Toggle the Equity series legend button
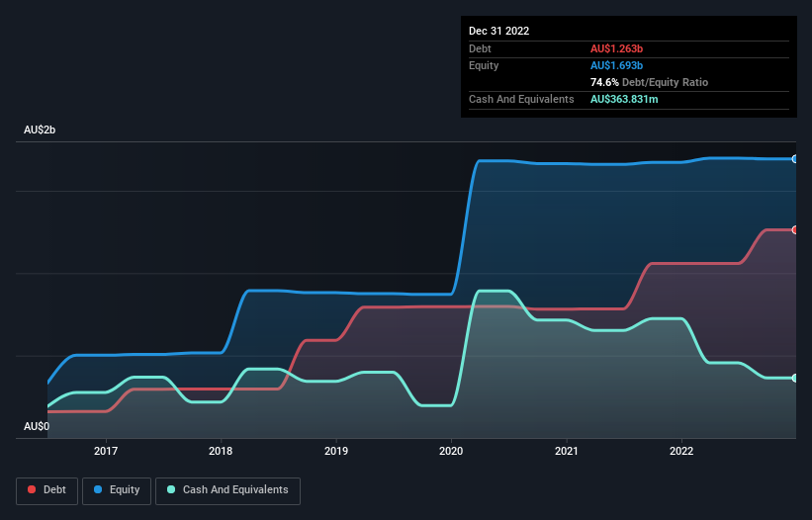The image size is (812, 520). click(x=117, y=490)
